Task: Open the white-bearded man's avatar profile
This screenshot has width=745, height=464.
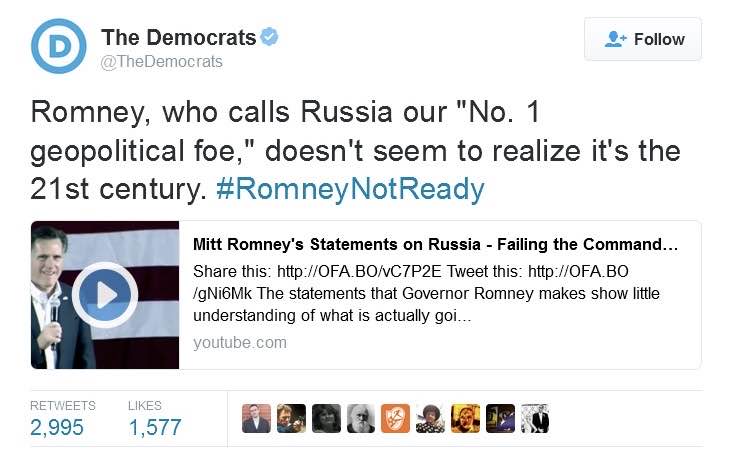Action: pyautogui.click(x=360, y=418)
